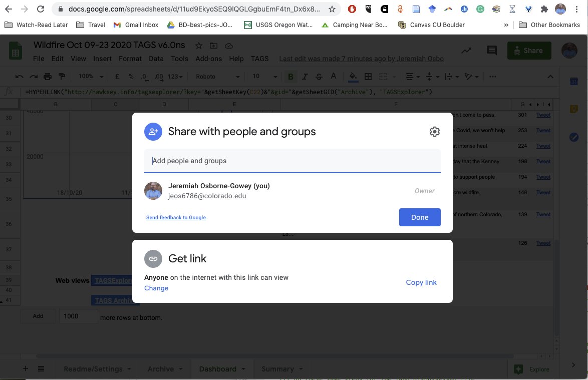Open the Add-ons menu
Screen dimensions: 588x380
(x=208, y=59)
